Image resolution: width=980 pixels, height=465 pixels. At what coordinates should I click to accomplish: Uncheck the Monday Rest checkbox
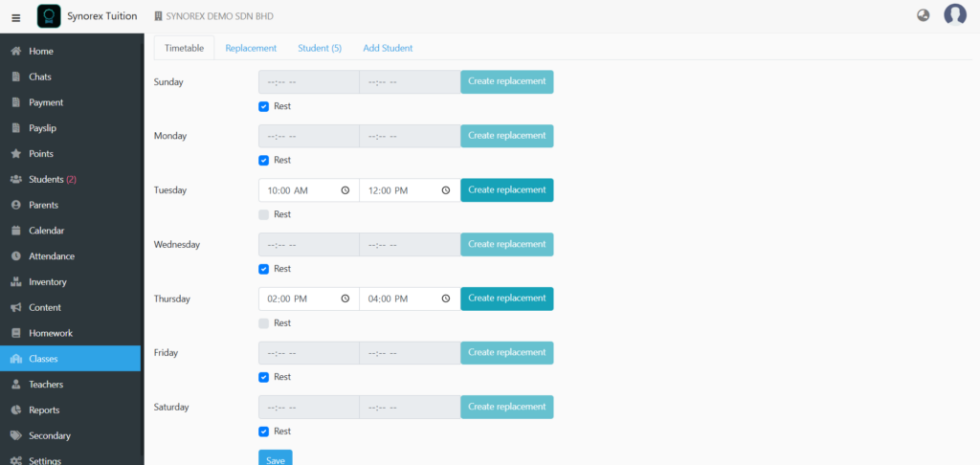click(x=264, y=161)
